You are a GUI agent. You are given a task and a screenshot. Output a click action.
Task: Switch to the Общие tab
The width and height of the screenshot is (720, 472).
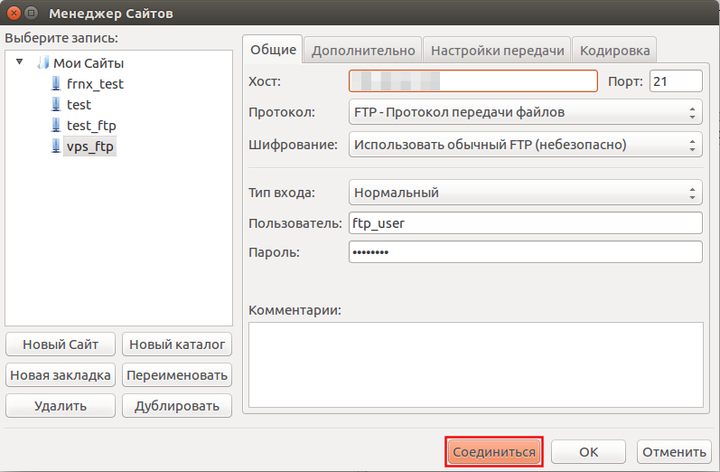pyautogui.click(x=273, y=49)
